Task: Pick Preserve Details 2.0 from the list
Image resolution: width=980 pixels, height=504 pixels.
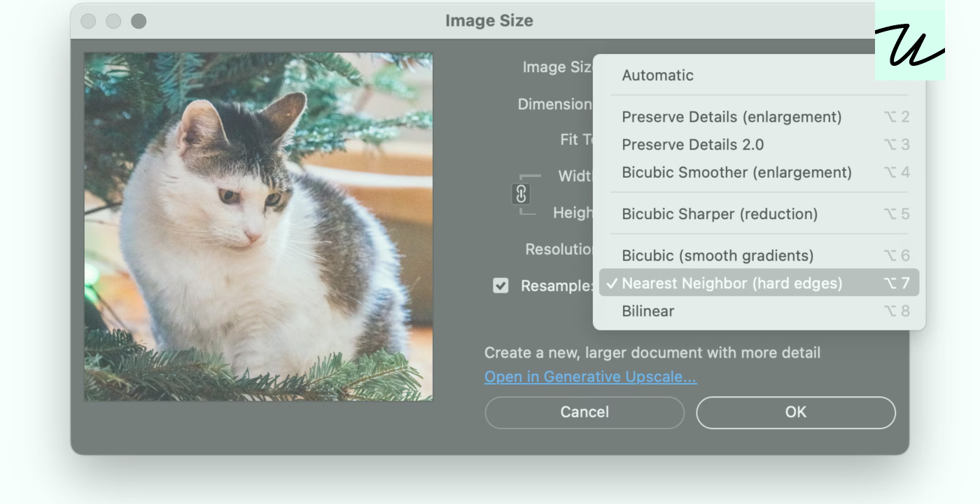Action: pos(759,145)
